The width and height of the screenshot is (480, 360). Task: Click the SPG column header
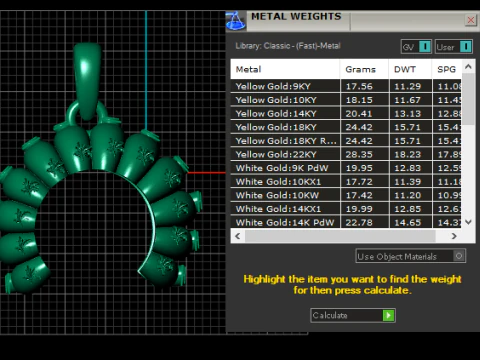[447, 69]
